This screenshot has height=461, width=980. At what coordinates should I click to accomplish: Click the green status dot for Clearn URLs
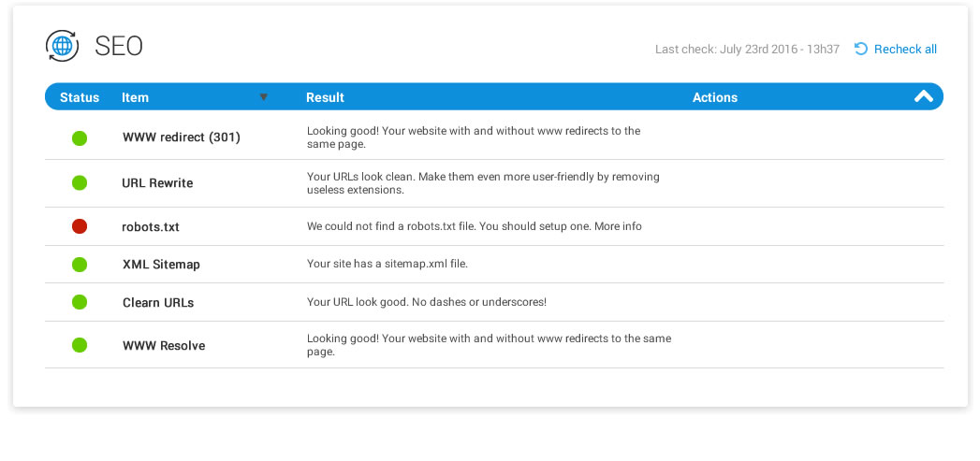80,302
